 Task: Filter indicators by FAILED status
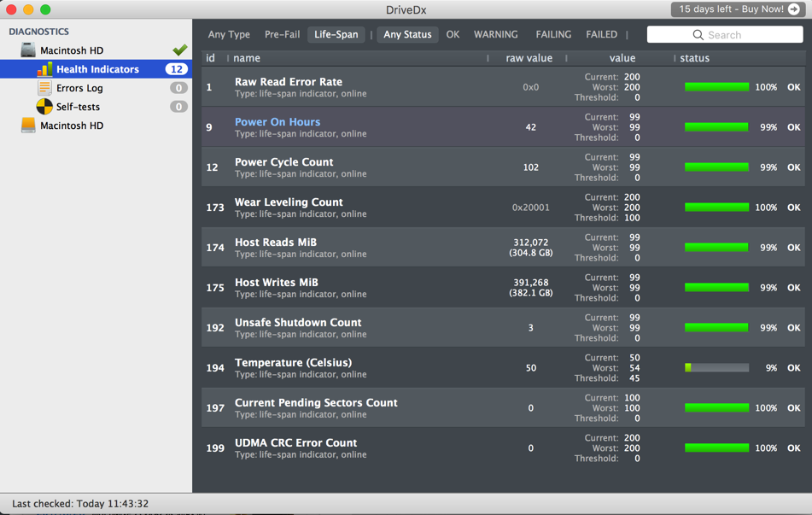(601, 34)
